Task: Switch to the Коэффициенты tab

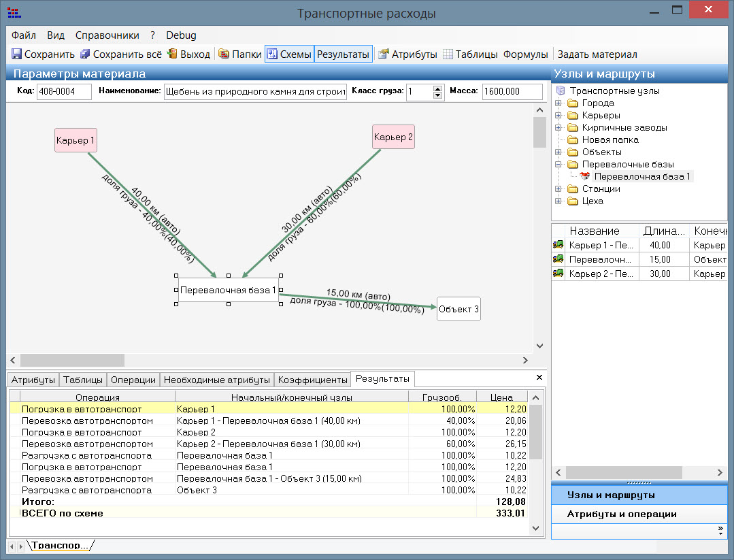Action: coord(312,380)
